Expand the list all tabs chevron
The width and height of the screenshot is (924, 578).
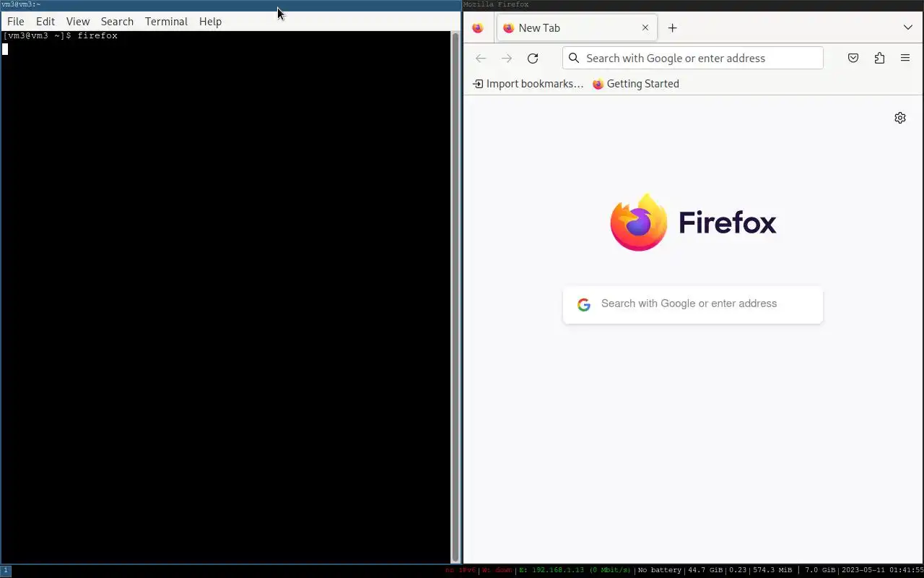coord(907,27)
